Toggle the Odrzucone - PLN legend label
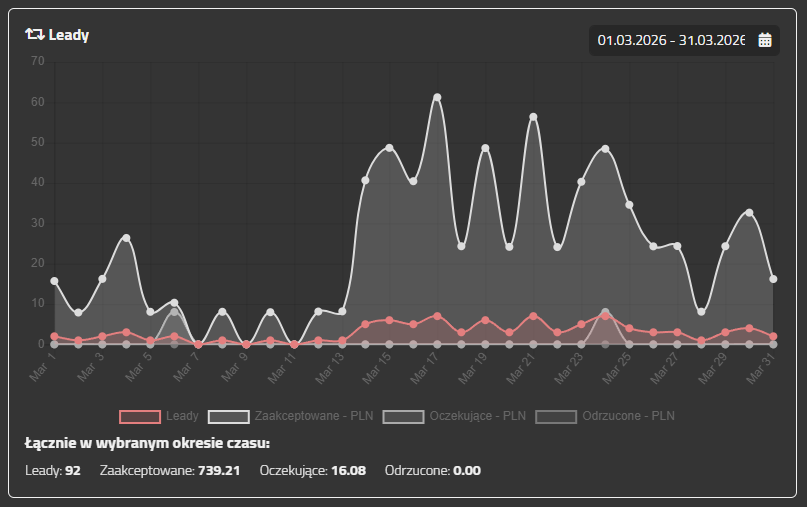The height and width of the screenshot is (507, 807). (x=629, y=415)
